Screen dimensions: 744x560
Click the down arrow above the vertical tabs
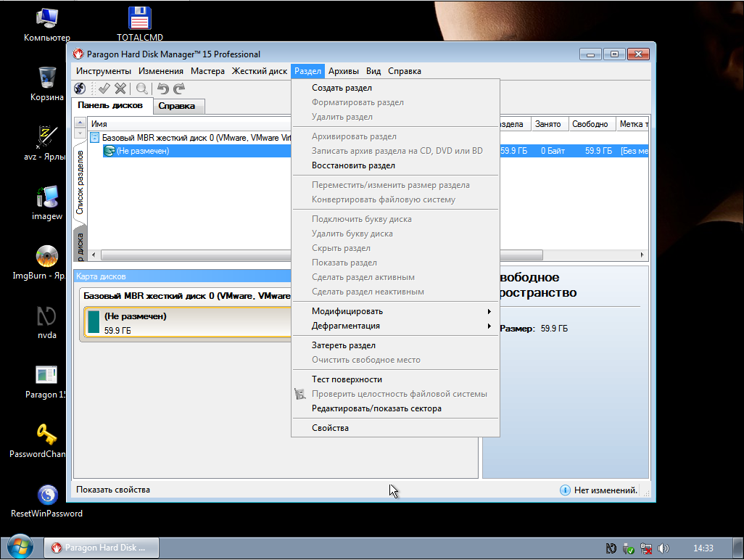[80, 133]
